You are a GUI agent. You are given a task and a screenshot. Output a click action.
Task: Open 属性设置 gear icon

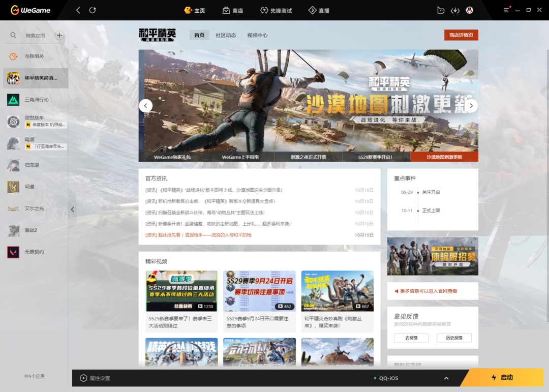click(x=83, y=378)
